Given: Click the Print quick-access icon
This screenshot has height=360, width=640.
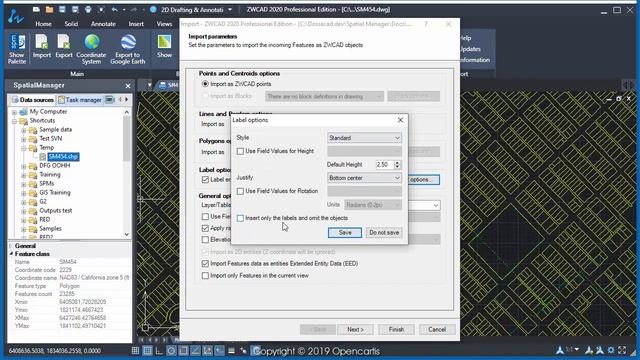Looking at the screenshot, I should tap(88, 9).
